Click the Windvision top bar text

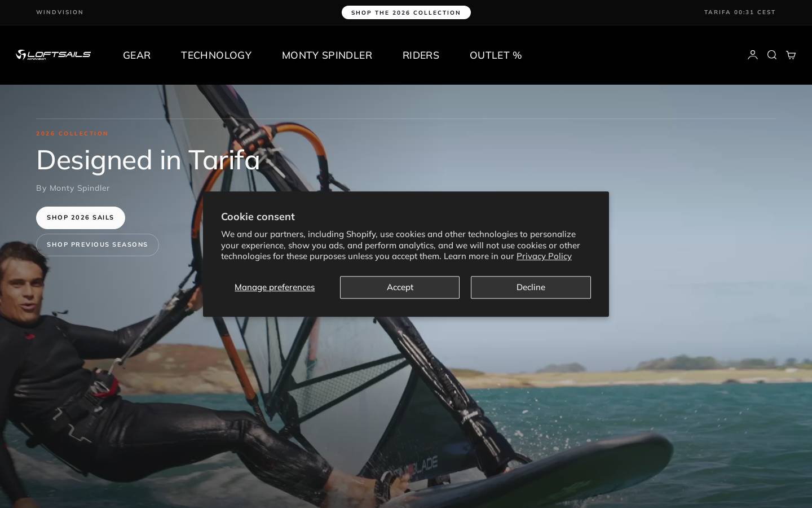tap(60, 12)
